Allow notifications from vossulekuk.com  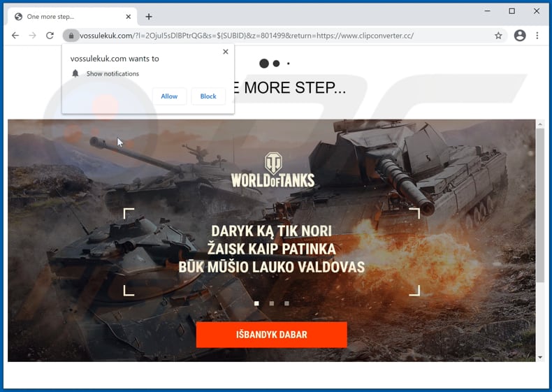pyautogui.click(x=169, y=96)
